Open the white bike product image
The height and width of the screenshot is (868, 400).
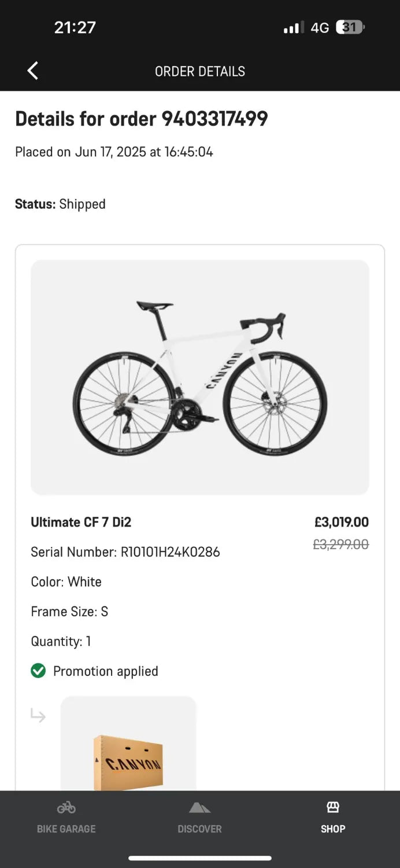pos(199,377)
